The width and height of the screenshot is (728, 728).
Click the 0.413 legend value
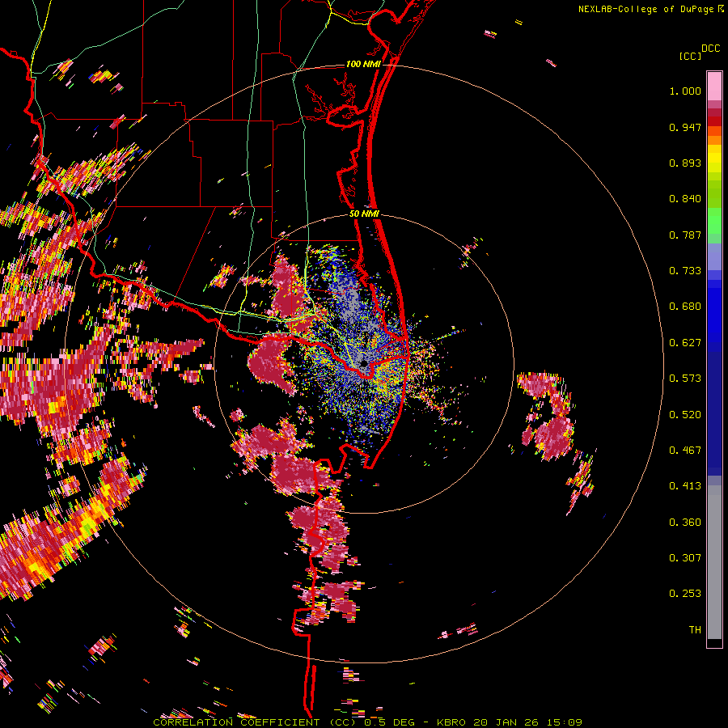tap(685, 486)
